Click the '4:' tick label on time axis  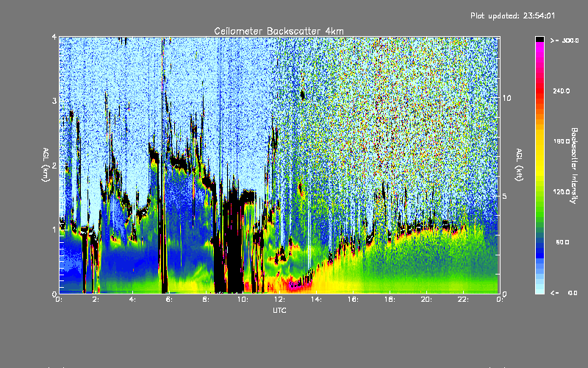pos(132,300)
